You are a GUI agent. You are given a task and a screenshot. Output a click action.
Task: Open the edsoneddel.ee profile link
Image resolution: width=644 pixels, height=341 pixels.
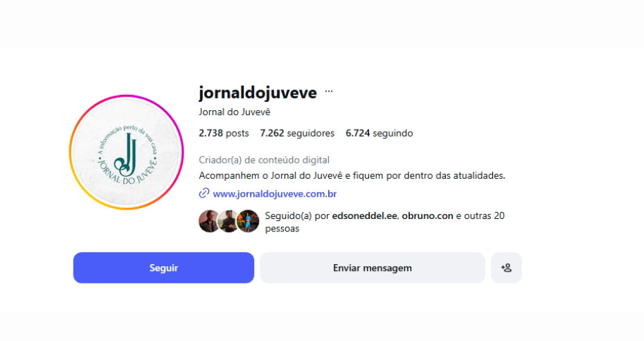click(364, 216)
